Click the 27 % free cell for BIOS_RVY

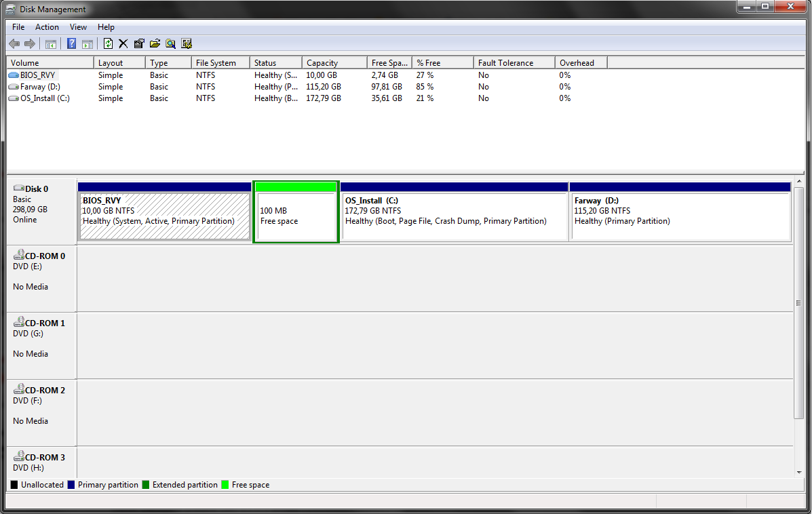pos(425,75)
